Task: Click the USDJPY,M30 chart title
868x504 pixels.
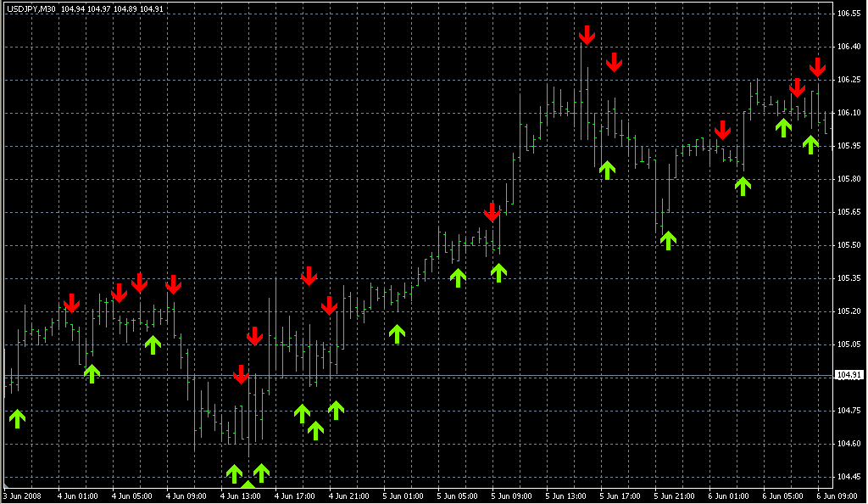Action: 30,8
